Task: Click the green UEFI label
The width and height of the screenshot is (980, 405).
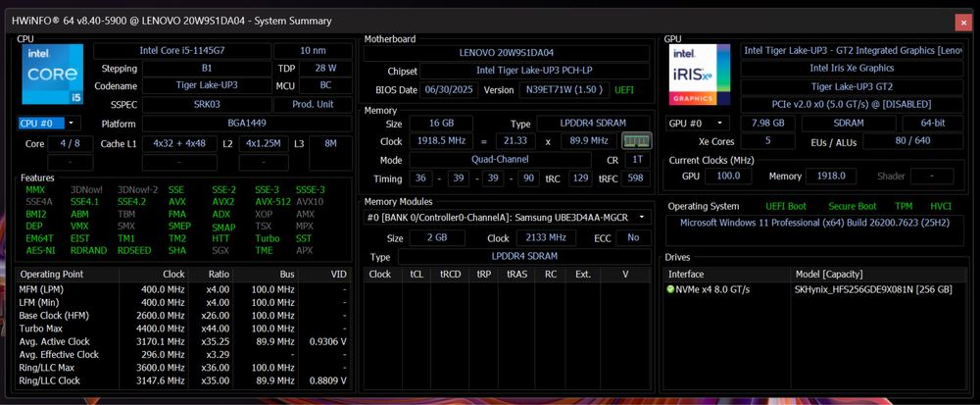Action: point(624,90)
